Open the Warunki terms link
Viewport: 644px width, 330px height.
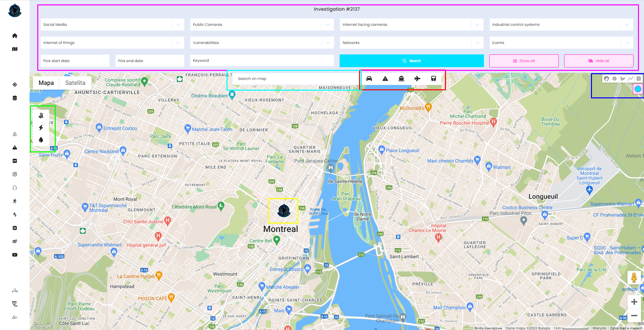[x=599, y=328]
